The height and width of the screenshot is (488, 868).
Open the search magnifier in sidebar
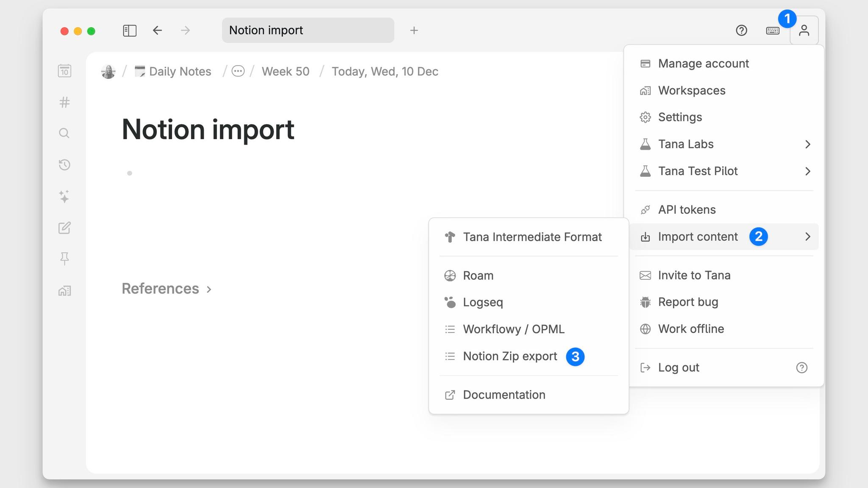click(64, 133)
